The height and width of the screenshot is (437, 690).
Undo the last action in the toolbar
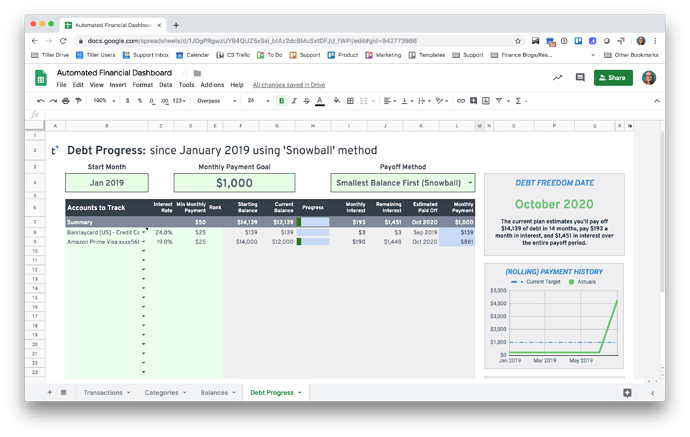[x=40, y=101]
